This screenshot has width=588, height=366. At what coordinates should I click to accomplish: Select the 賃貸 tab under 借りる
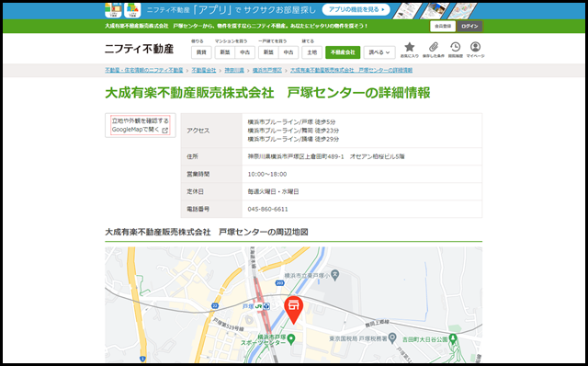(201, 52)
